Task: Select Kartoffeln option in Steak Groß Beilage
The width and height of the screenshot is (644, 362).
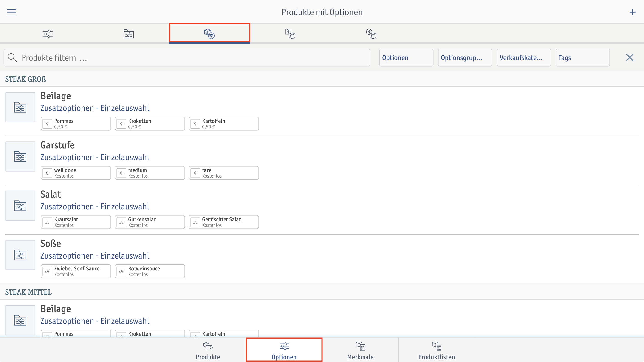Action: [224, 124]
